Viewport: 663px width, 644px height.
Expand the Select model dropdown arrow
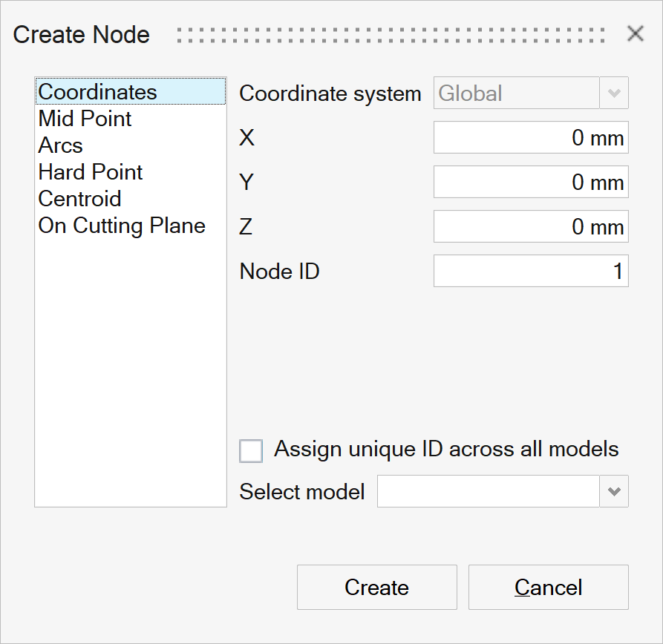click(x=614, y=492)
